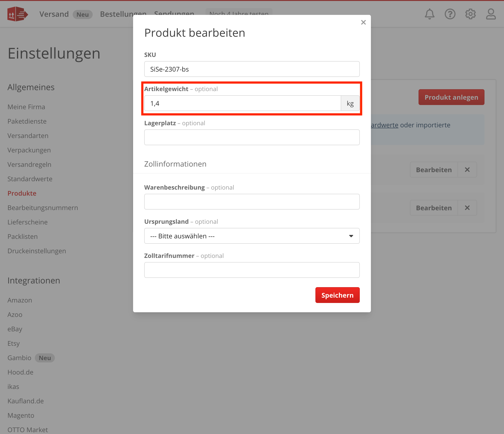Open the Magento integration
The image size is (504, 434).
21,415
